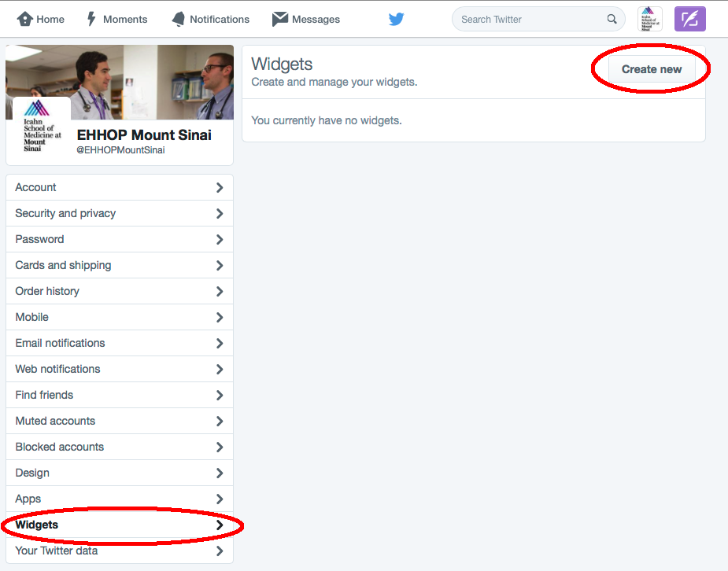The image size is (728, 571).
Task: Click the search magnifying glass icon
Action: click(612, 19)
